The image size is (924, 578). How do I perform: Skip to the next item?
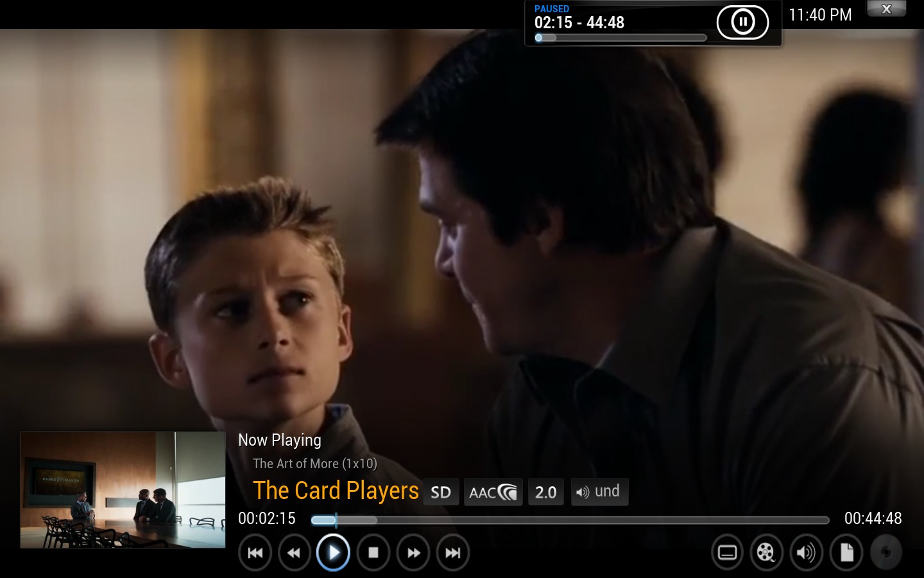453,552
